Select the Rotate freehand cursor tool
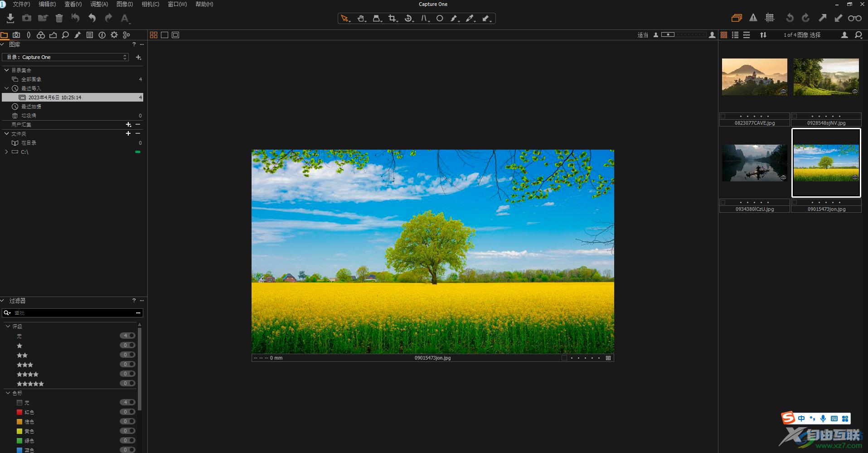The image size is (868, 453). click(x=409, y=19)
